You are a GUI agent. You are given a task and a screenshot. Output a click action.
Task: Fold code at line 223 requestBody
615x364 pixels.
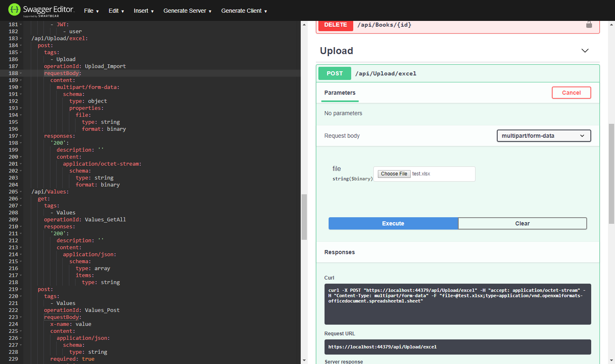tap(21, 317)
